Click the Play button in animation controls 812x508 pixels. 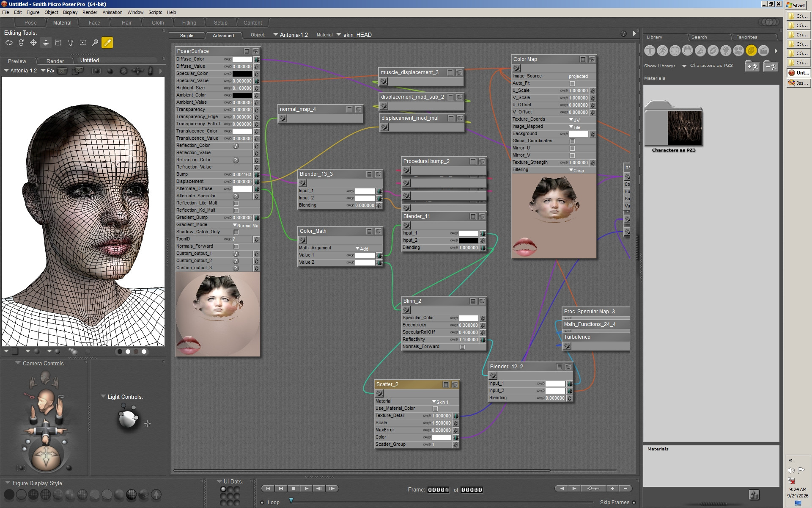(x=306, y=489)
